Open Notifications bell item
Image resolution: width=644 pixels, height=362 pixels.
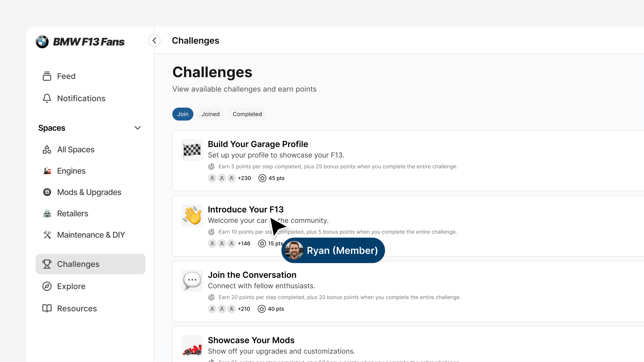click(81, 98)
